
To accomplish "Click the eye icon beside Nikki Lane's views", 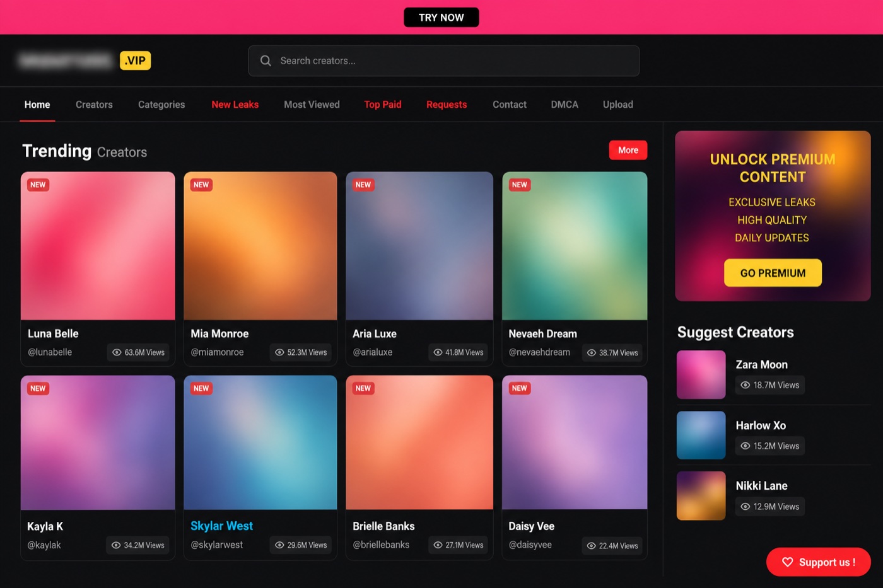I will point(746,507).
